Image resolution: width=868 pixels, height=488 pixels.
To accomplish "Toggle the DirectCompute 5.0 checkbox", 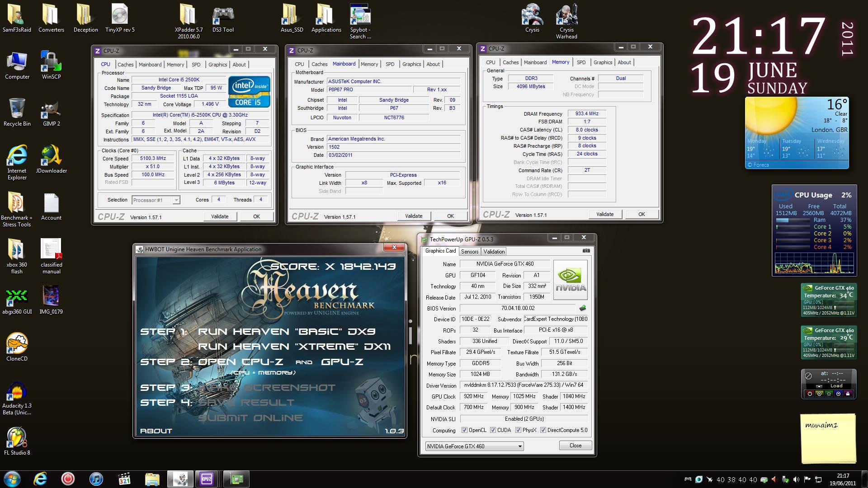I will point(543,430).
